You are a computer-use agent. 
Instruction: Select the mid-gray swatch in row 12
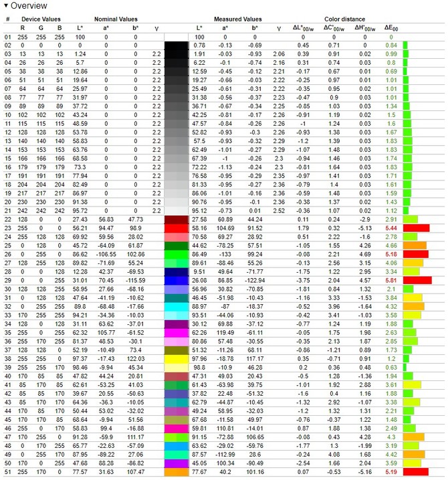tap(177, 132)
